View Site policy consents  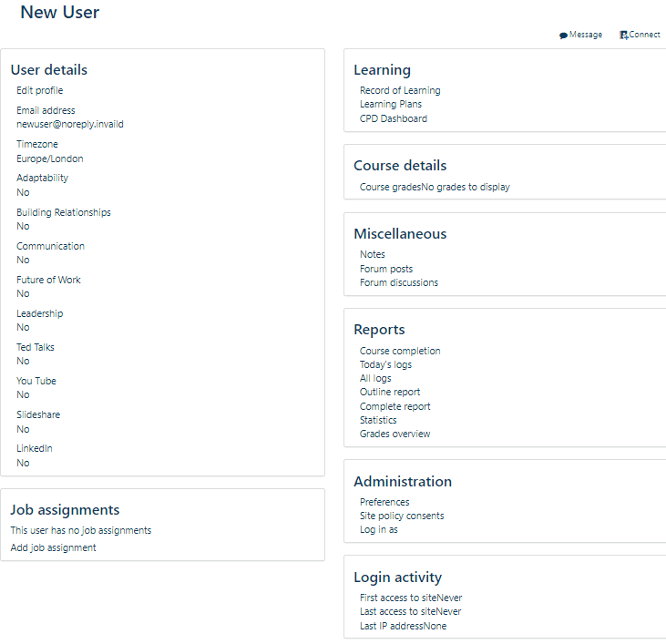click(x=402, y=516)
